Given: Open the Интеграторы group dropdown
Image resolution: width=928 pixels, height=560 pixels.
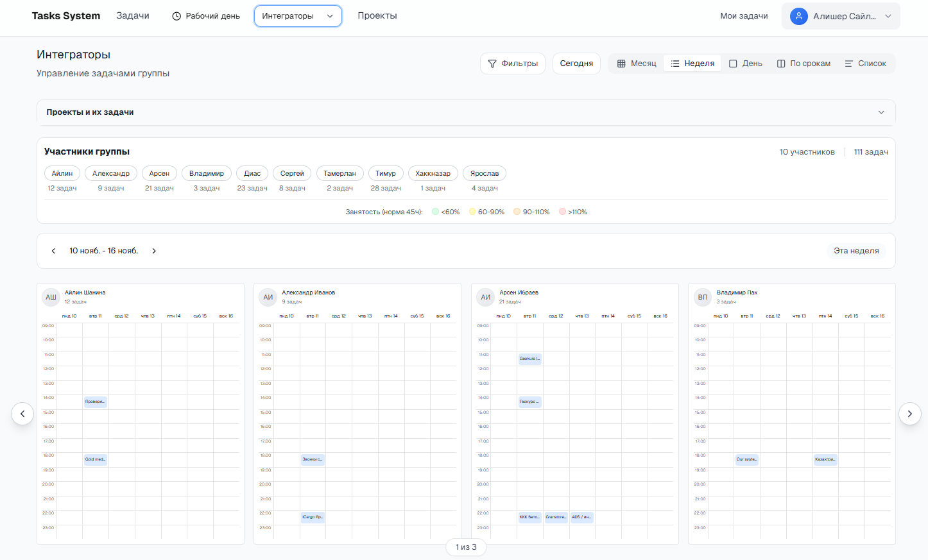Looking at the screenshot, I should click(298, 15).
